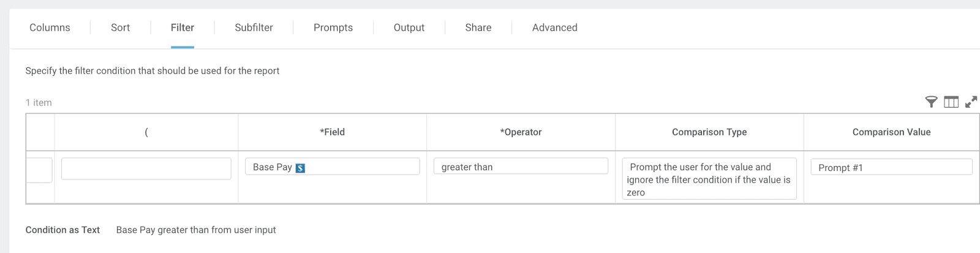Open the Comparison Type prompt dropdown
The image size is (980, 253).
tap(709, 179)
